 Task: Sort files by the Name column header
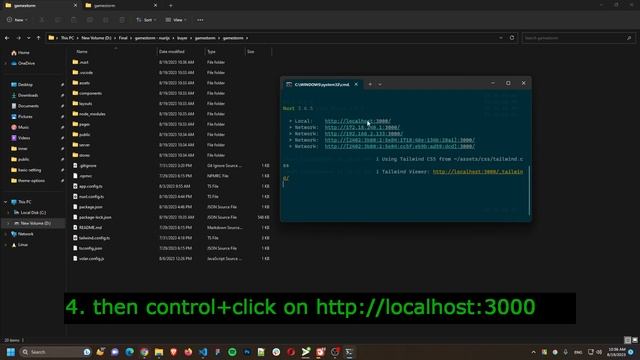pyautogui.click(x=82, y=52)
